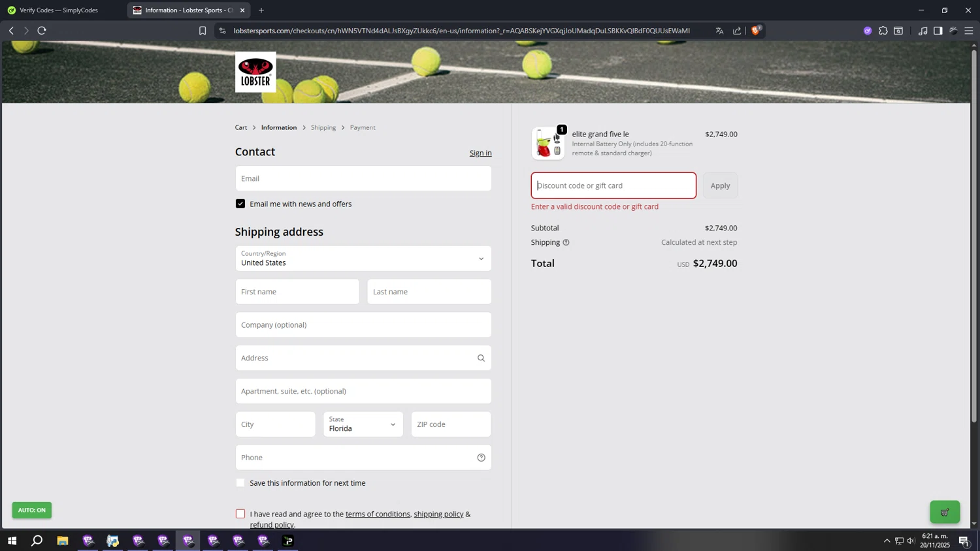The height and width of the screenshot is (551, 980).
Task: Click Discount code or gift card field
Action: pos(613,185)
